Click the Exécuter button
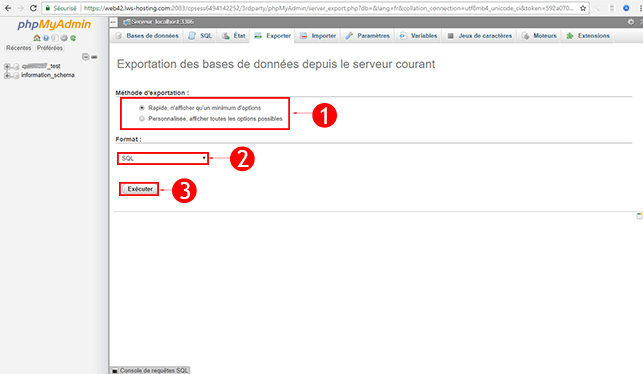Image resolution: width=643 pixels, height=374 pixels. point(139,189)
